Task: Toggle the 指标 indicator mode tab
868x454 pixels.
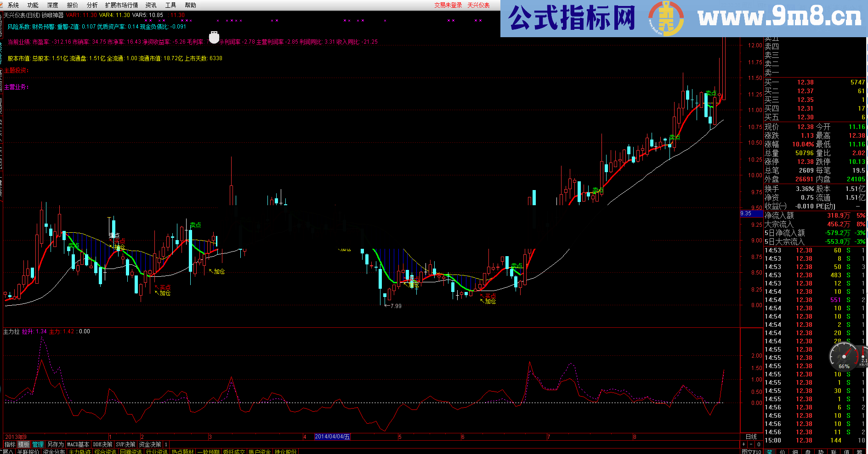Action: click(10, 444)
